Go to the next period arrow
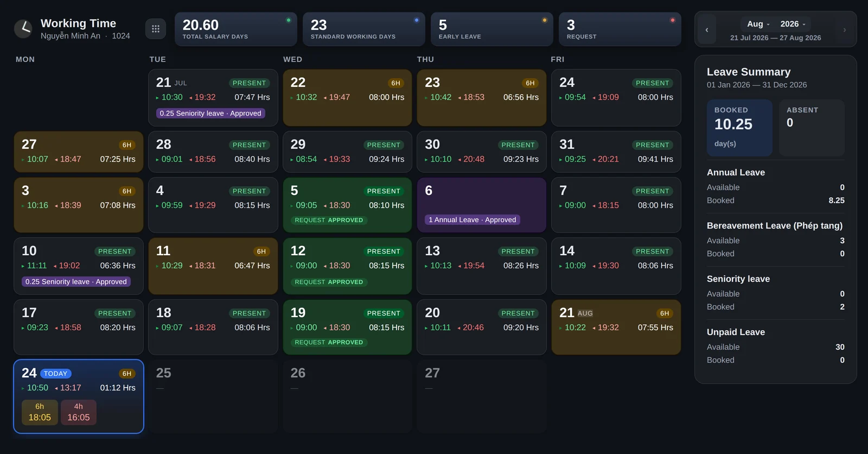The width and height of the screenshot is (868, 454). pyautogui.click(x=844, y=30)
